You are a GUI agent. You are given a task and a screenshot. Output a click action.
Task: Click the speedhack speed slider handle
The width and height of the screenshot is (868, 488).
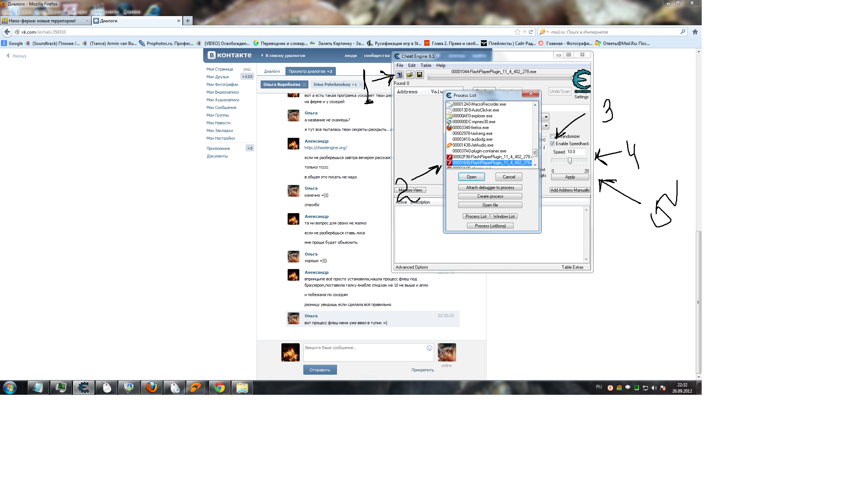click(569, 161)
